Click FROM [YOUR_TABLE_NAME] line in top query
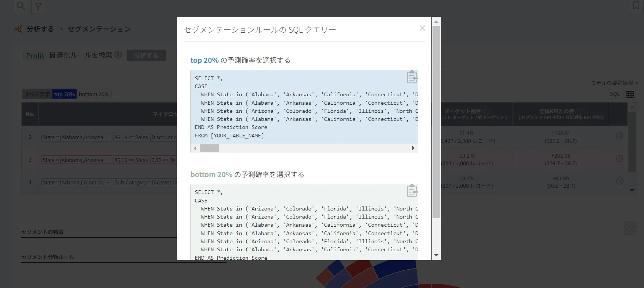 click(229, 136)
